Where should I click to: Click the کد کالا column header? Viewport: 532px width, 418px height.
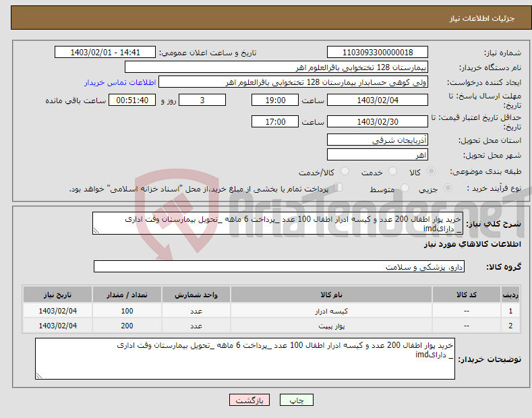pyautogui.click(x=467, y=295)
